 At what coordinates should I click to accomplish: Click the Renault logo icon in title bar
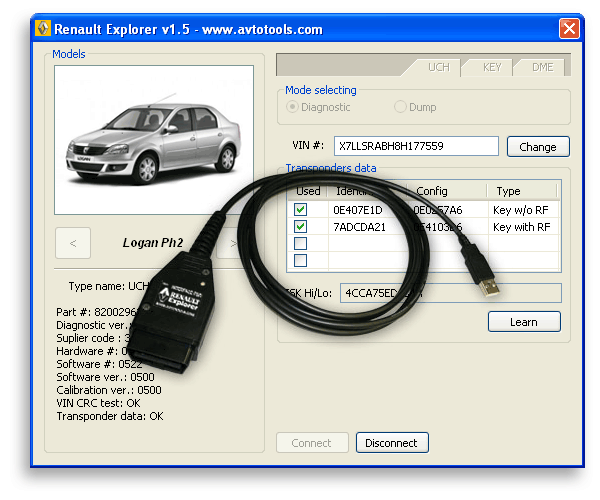pos(43,28)
